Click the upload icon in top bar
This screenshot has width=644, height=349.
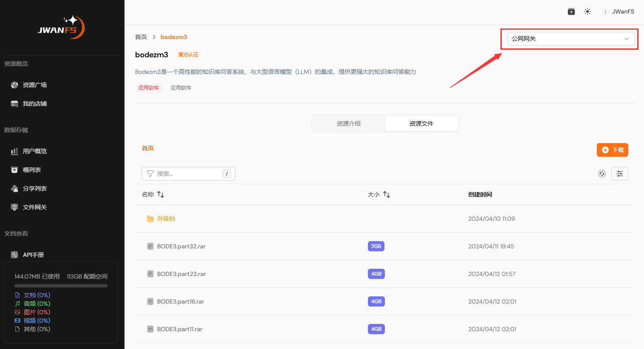pyautogui.click(x=571, y=11)
